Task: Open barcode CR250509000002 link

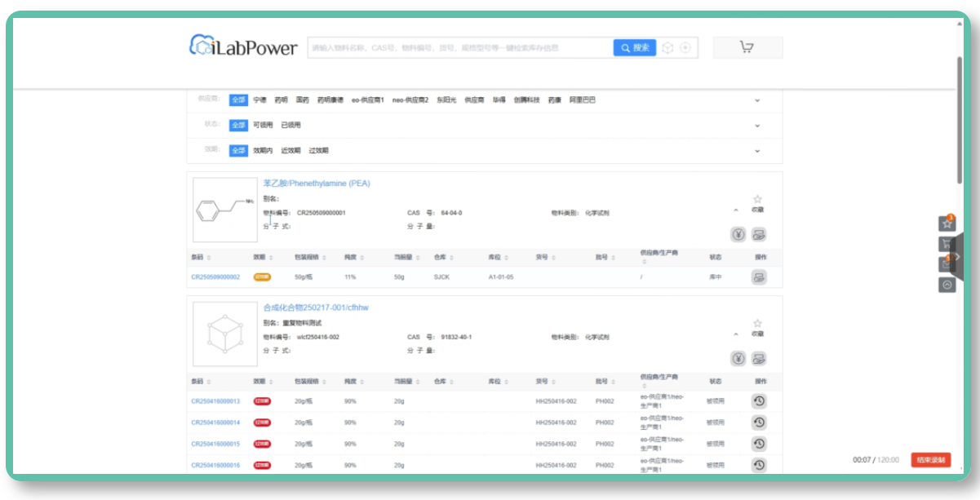Action: (215, 277)
